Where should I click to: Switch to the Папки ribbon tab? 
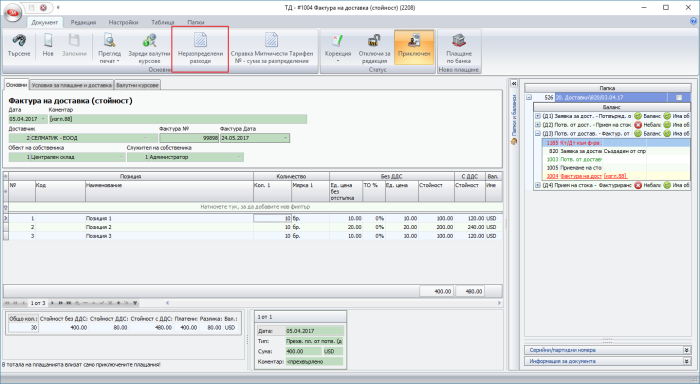(196, 22)
